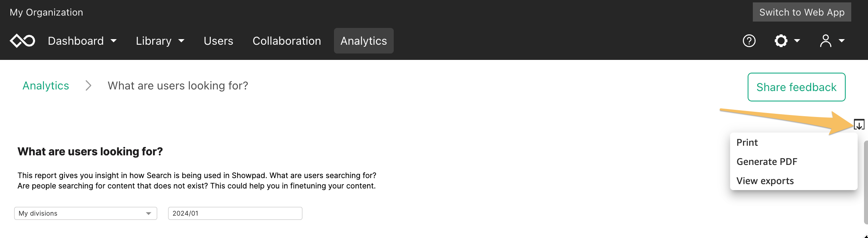The height and width of the screenshot is (238, 868).
Task: Click the Showpad infinity logo
Action: [22, 41]
